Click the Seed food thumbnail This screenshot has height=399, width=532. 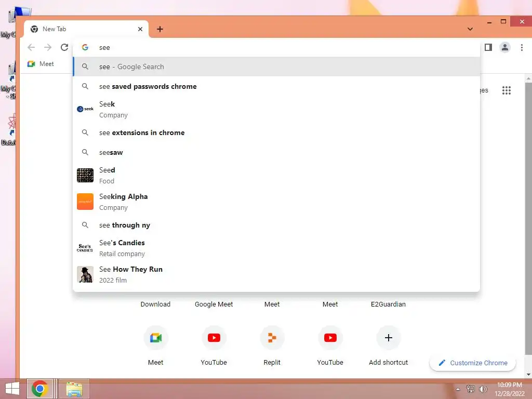pos(85,176)
